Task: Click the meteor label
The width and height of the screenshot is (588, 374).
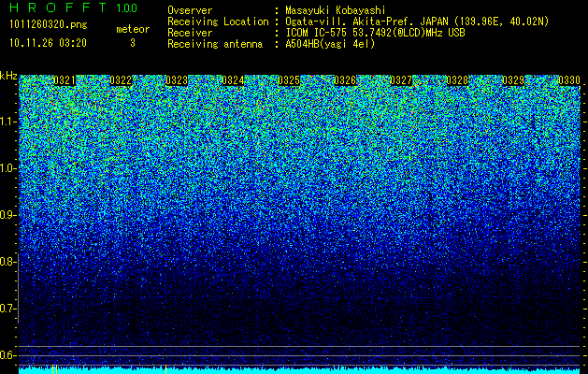Action: point(133,29)
